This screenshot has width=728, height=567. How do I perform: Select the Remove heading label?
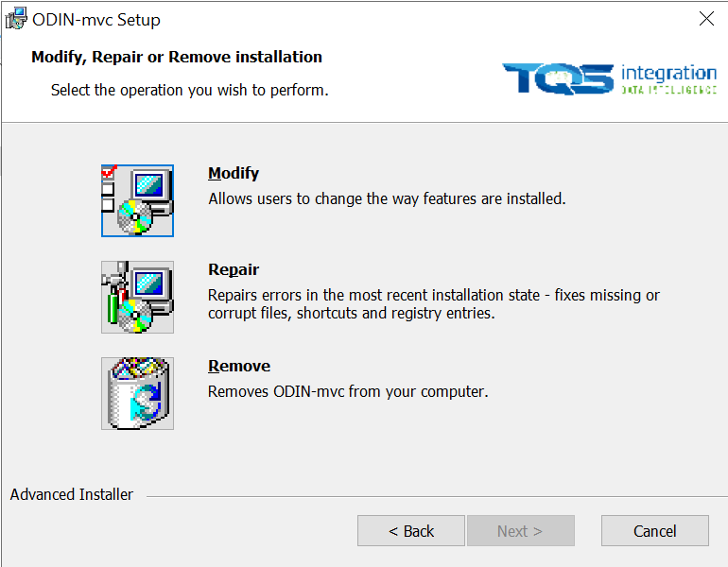pyautogui.click(x=239, y=367)
